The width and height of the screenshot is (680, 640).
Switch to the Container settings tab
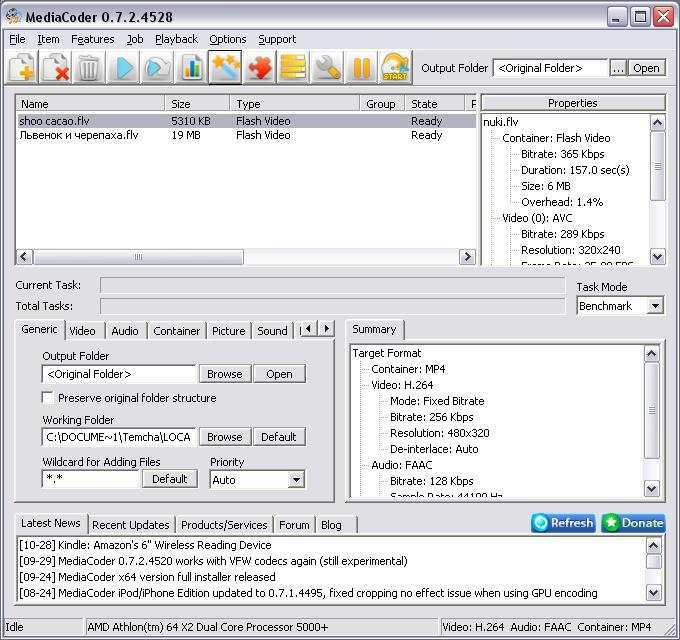[177, 331]
